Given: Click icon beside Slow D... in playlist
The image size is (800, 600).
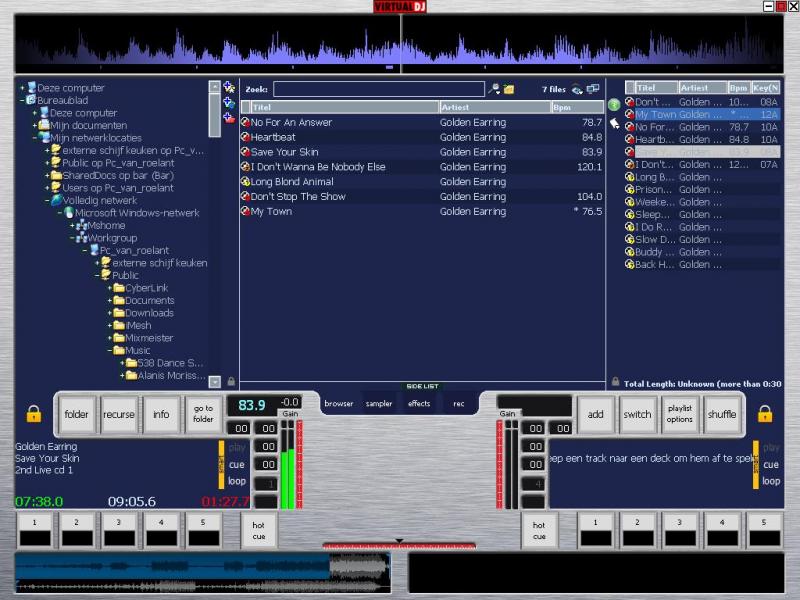Looking at the screenshot, I should tap(630, 239).
